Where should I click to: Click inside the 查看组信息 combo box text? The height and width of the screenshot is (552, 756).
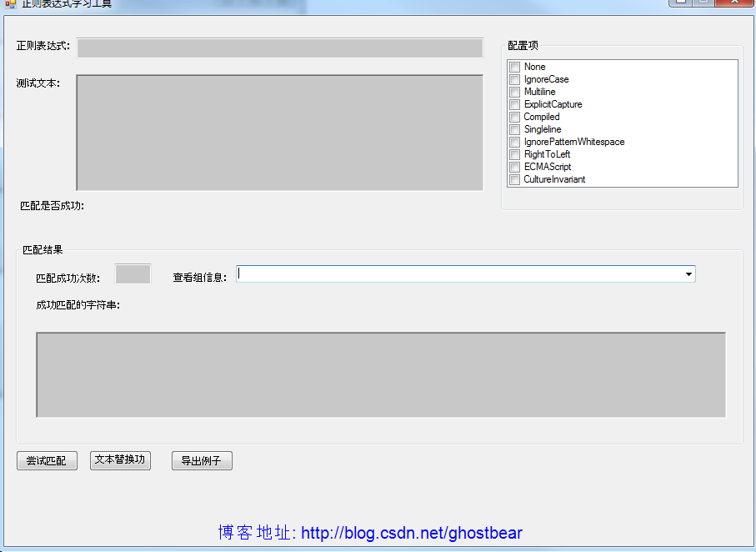point(459,274)
